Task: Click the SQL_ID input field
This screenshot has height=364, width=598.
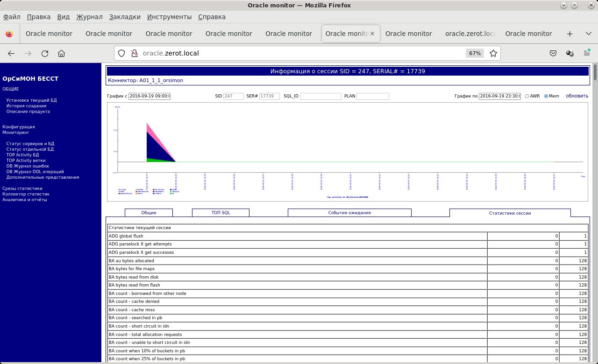Action: point(320,97)
